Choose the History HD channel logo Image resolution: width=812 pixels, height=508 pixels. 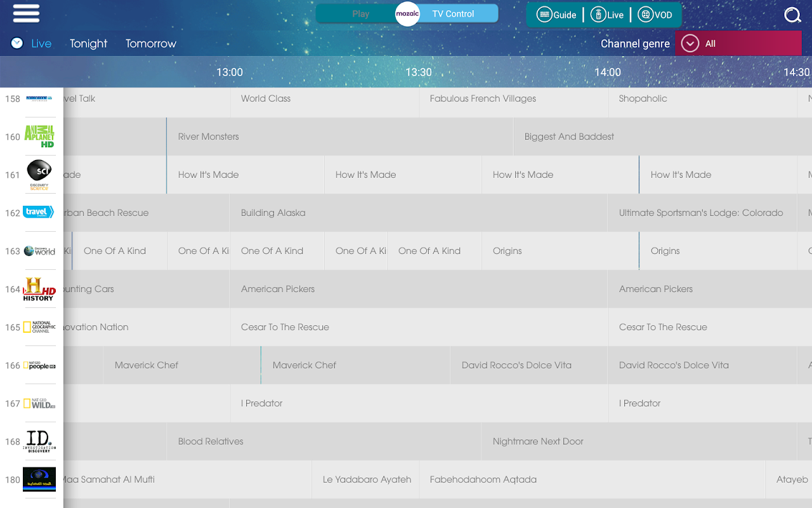(39, 289)
